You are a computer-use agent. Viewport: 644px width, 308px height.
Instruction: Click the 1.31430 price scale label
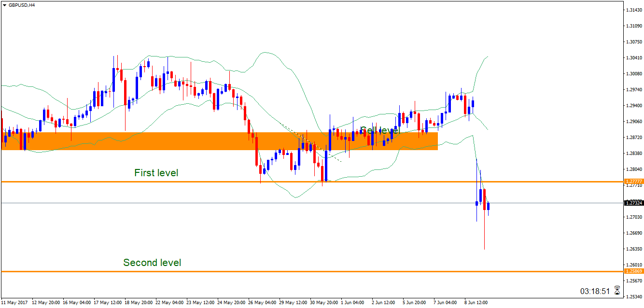coord(633,10)
